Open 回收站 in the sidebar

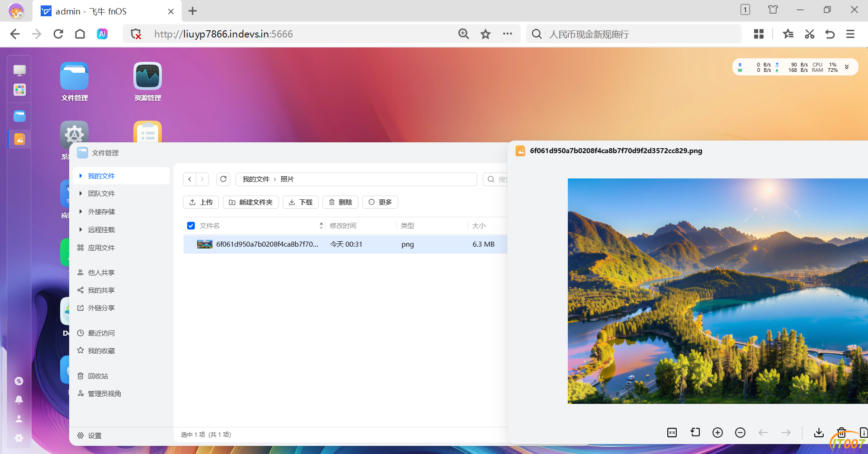[98, 376]
